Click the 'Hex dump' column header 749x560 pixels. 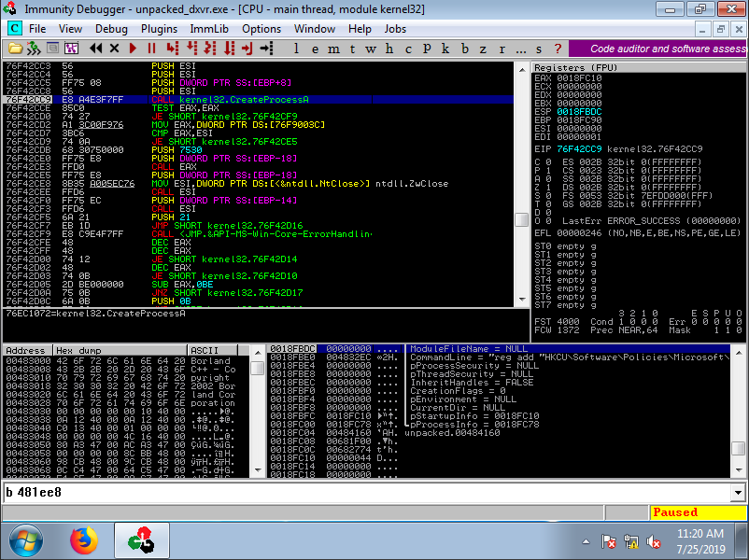[120, 350]
